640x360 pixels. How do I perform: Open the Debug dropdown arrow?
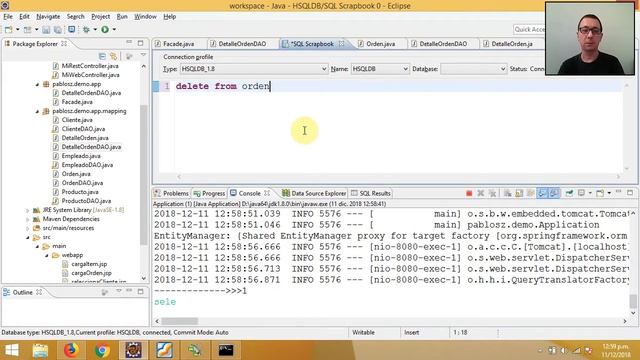click(95, 29)
